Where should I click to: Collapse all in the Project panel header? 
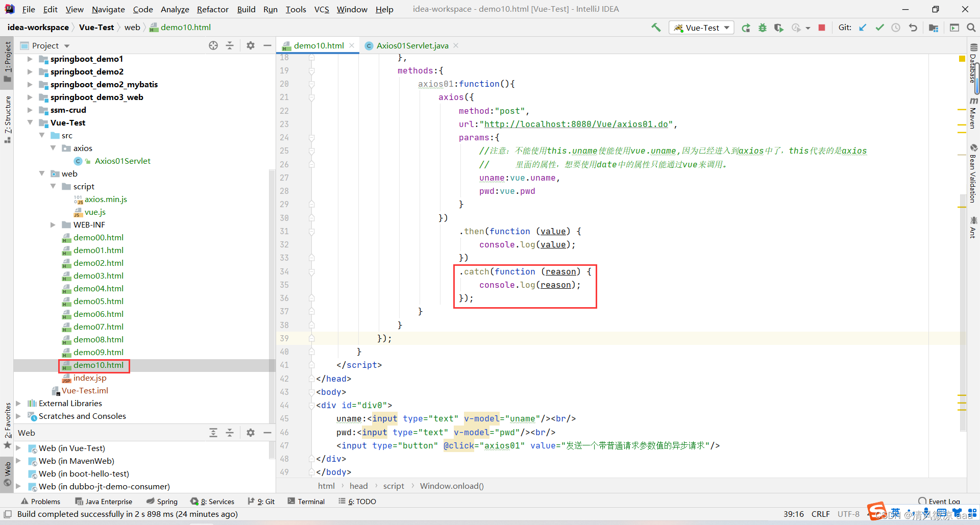pyautogui.click(x=230, y=45)
